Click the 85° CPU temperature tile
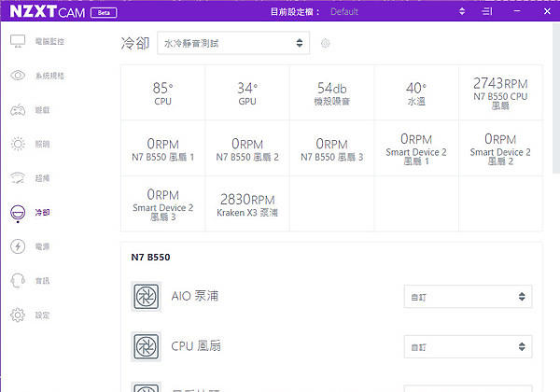 pos(162,92)
